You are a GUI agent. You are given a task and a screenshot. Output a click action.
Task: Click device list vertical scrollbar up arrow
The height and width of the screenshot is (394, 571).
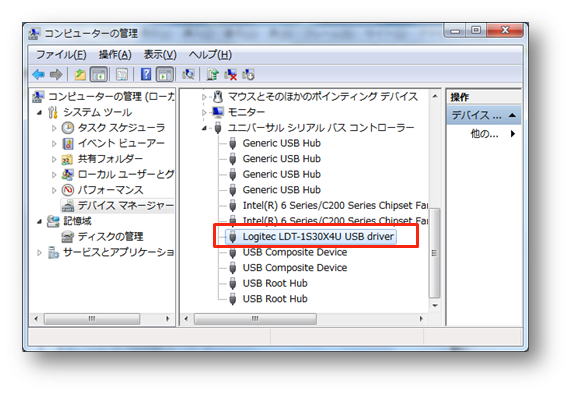coord(435,96)
